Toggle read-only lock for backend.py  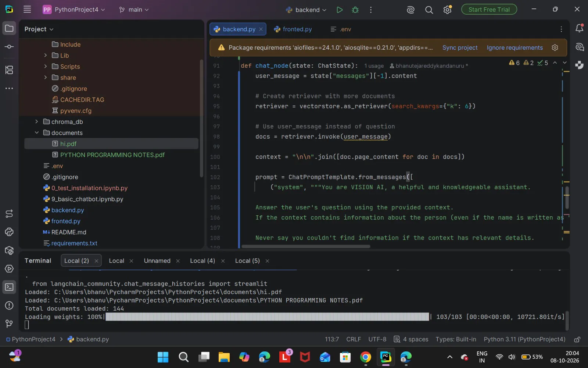[x=577, y=339]
